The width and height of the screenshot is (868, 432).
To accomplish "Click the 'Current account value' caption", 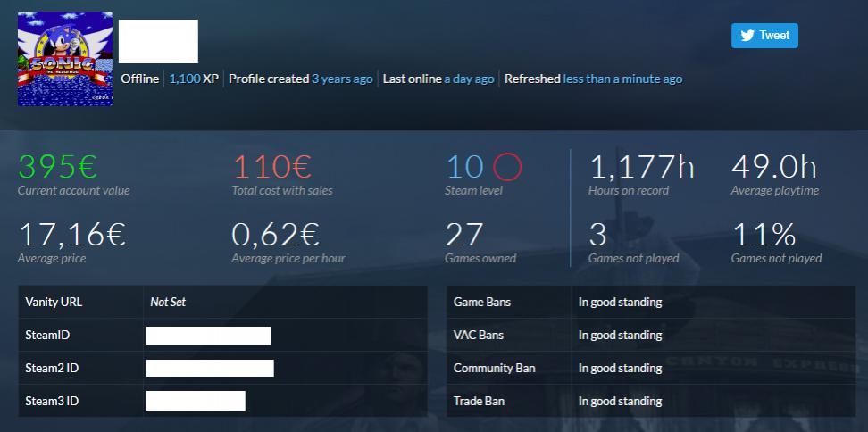I will pyautogui.click(x=73, y=191).
